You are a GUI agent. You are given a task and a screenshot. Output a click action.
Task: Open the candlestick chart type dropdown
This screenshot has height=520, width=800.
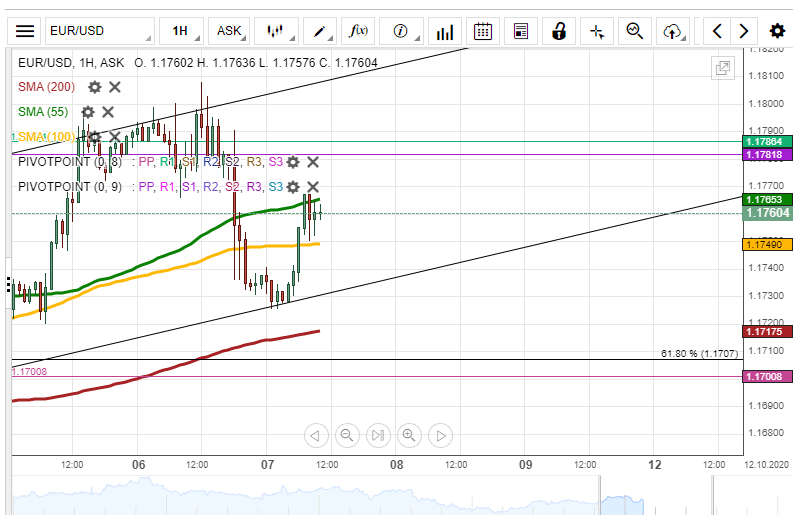tap(276, 31)
